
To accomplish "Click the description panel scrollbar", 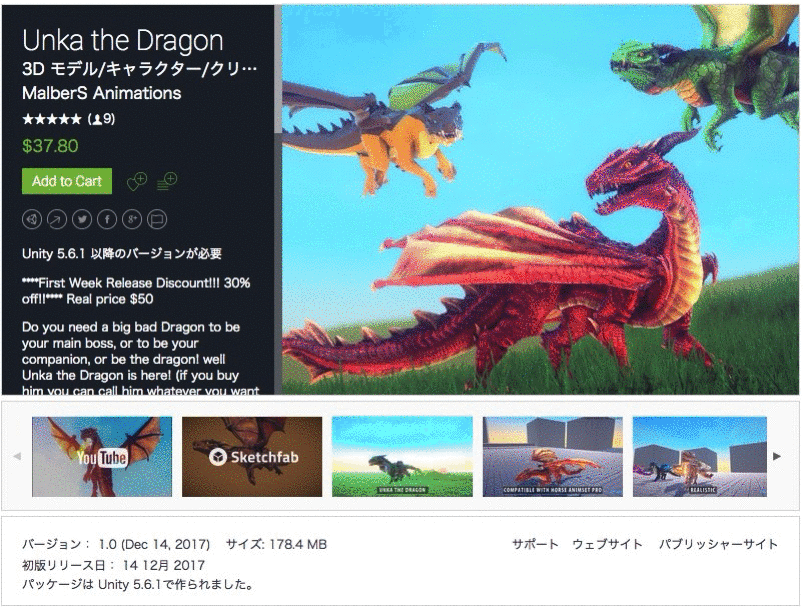I will pyautogui.click(x=278, y=69).
